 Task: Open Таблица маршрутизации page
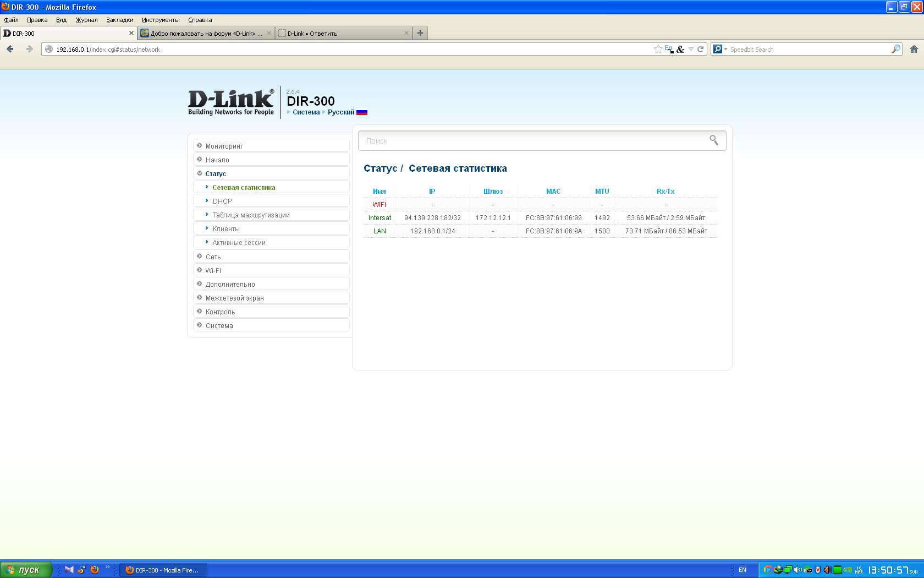pos(271,215)
